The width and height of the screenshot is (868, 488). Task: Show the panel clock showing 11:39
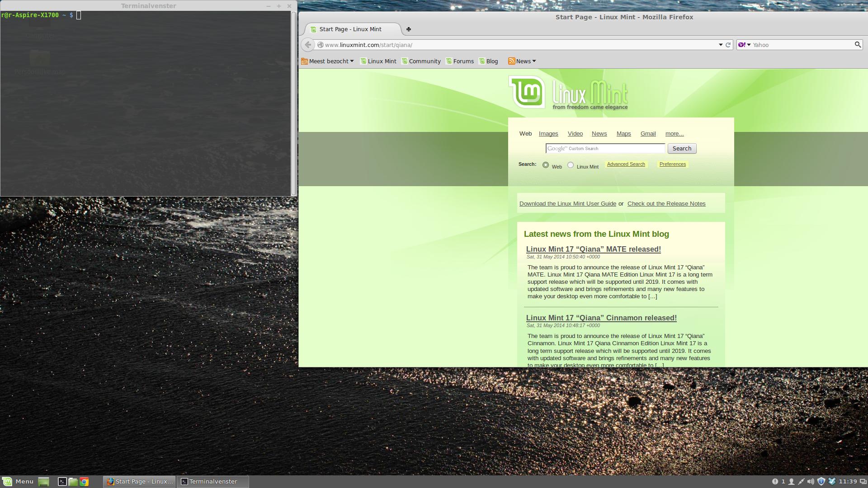[x=848, y=482]
